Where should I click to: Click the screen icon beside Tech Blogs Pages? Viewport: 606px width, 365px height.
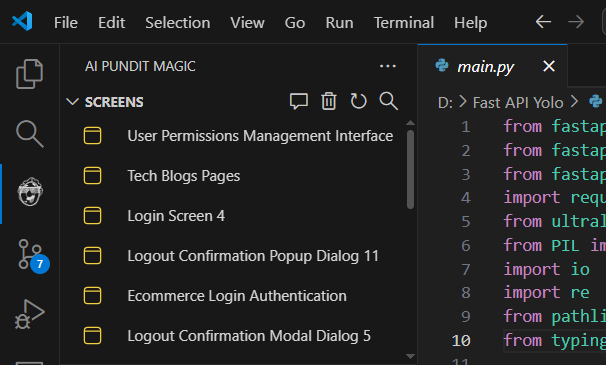(x=92, y=176)
